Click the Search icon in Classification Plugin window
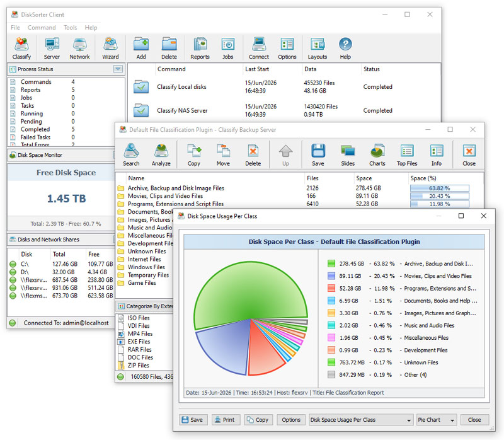 click(131, 155)
